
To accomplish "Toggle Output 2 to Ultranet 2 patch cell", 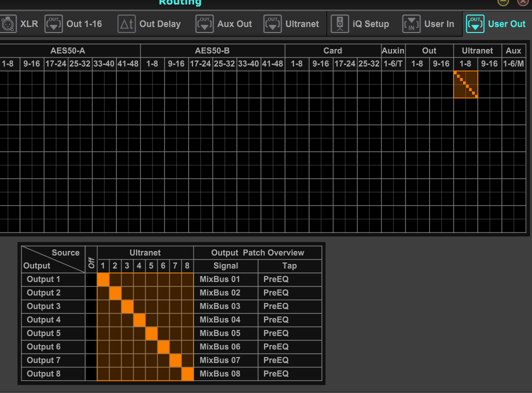I will pos(115,293).
